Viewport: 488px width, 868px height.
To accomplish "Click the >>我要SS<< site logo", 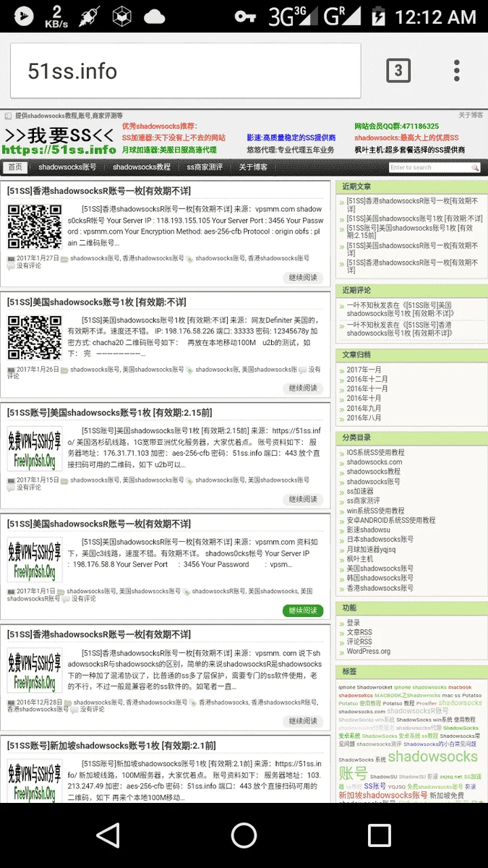I will coord(59,140).
